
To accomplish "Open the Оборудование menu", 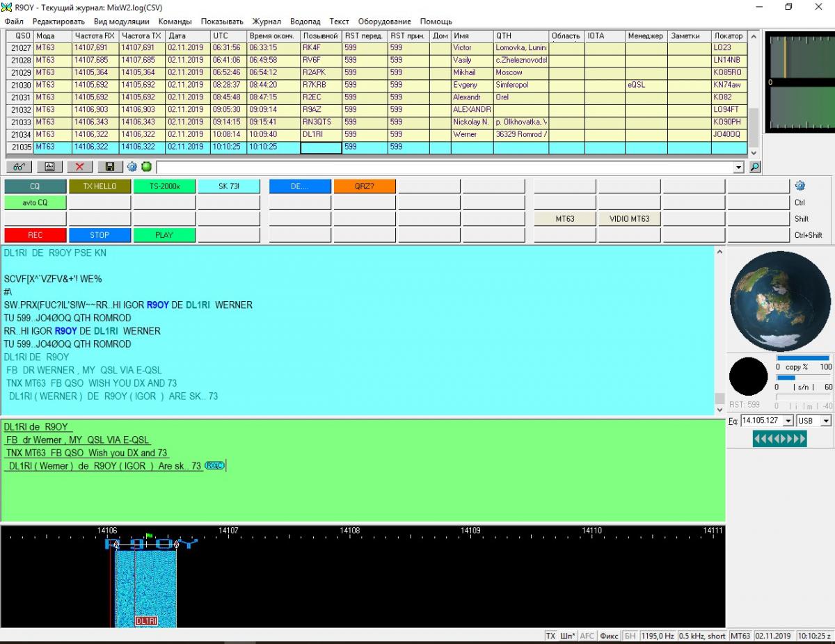I will point(384,22).
